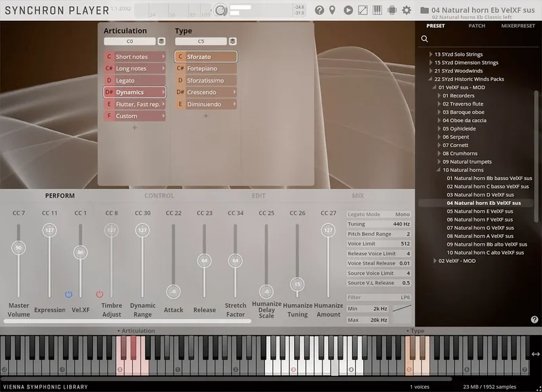
Task: Add new slot under Type column
Action: tap(206, 116)
